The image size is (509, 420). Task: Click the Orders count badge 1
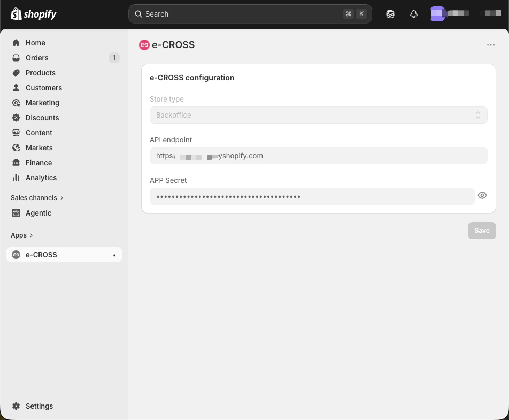point(114,58)
